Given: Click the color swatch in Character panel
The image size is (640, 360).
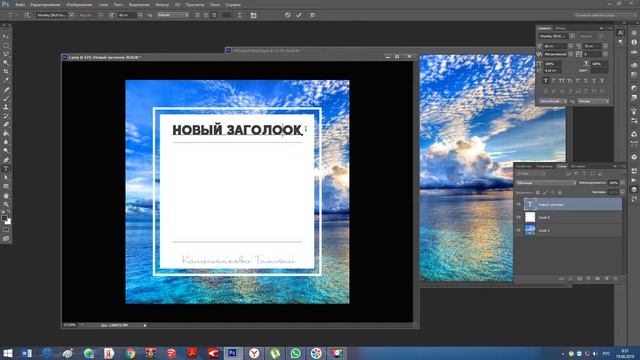Looking at the screenshot, I should click(600, 71).
